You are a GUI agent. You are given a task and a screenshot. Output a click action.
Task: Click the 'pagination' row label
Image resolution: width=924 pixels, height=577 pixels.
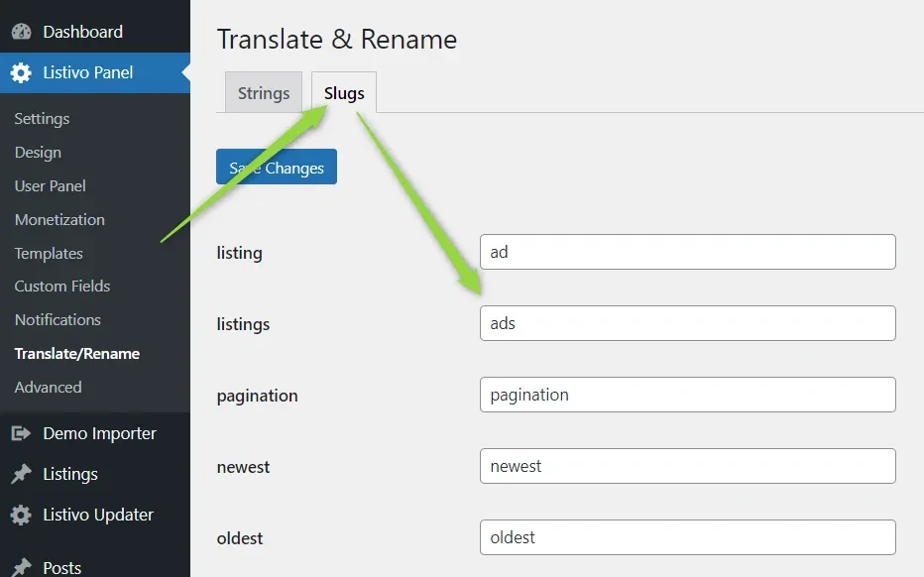point(257,396)
